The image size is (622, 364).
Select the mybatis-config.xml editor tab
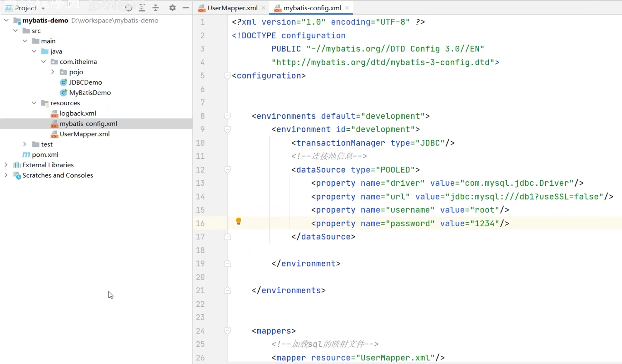[x=312, y=8]
